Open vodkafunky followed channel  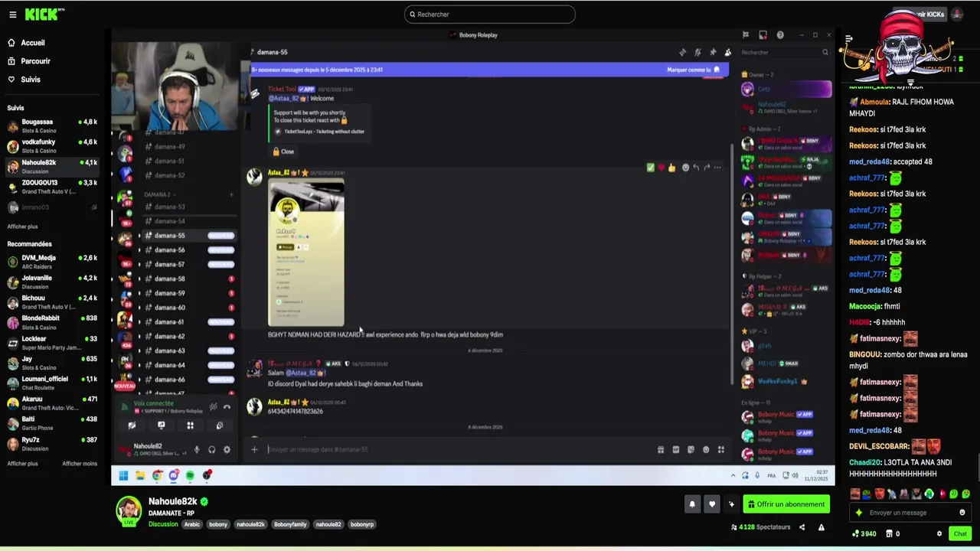pos(51,145)
